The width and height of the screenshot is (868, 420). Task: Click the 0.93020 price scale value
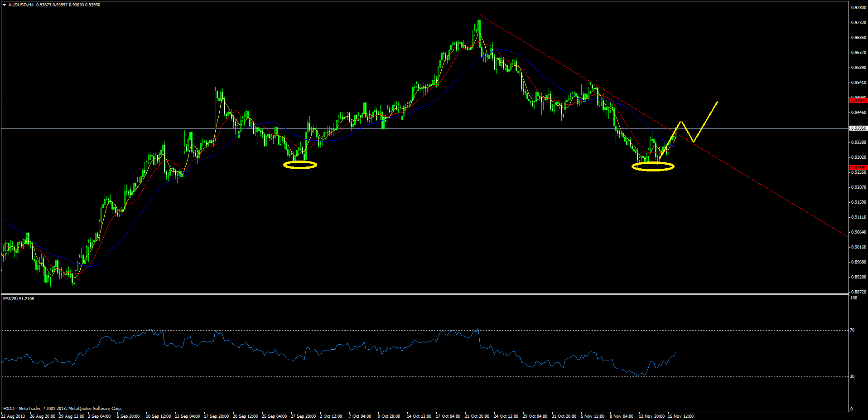pos(859,157)
